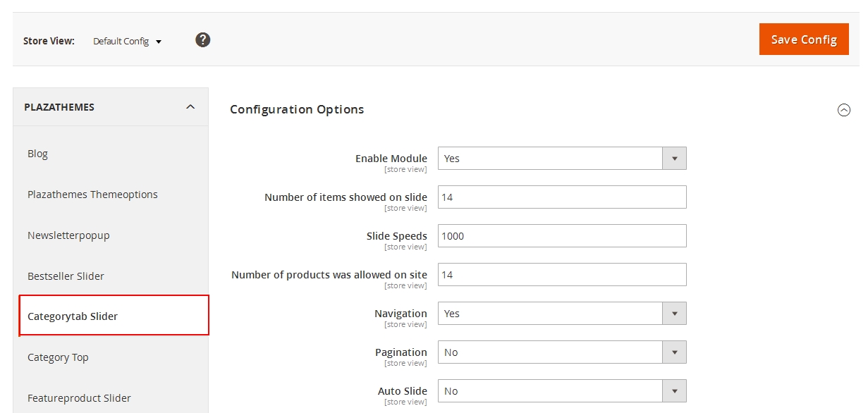Collapse the PLAZATHEMES section chevron

(189, 106)
